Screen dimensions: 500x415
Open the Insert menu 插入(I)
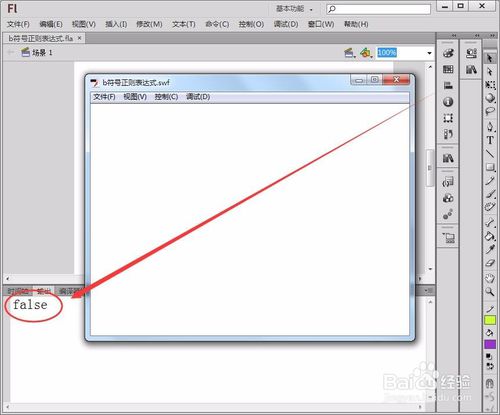116,24
